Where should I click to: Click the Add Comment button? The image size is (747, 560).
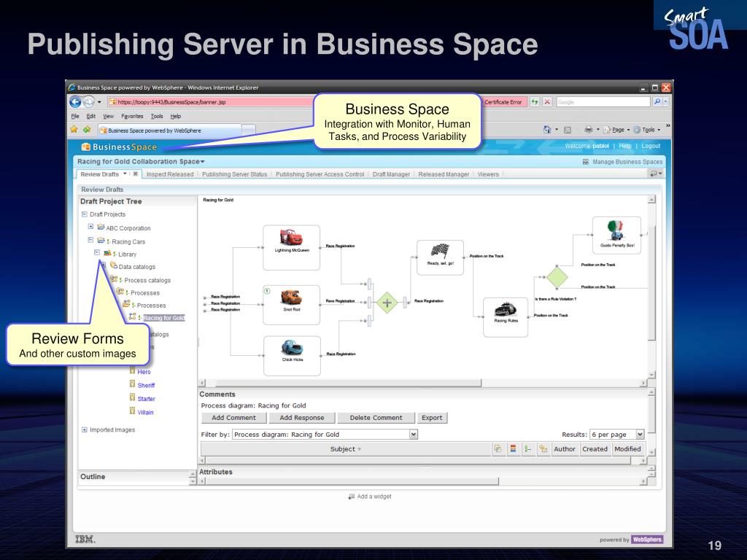(233, 418)
